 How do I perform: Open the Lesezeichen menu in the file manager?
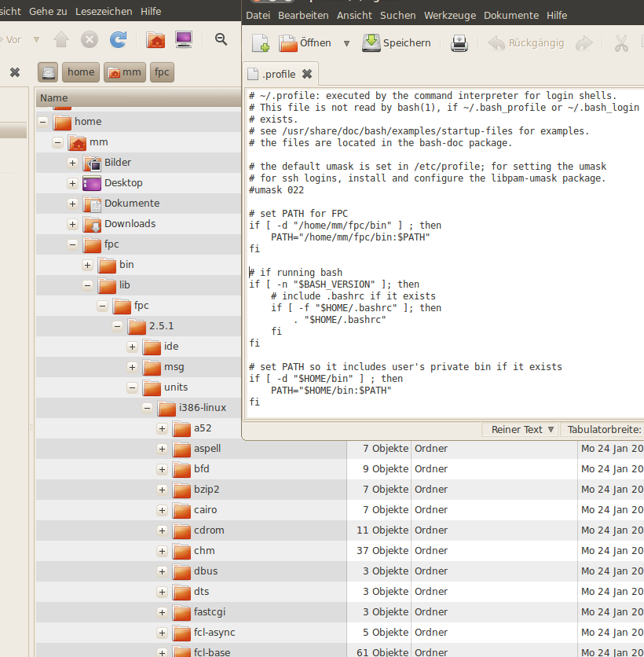click(x=104, y=12)
